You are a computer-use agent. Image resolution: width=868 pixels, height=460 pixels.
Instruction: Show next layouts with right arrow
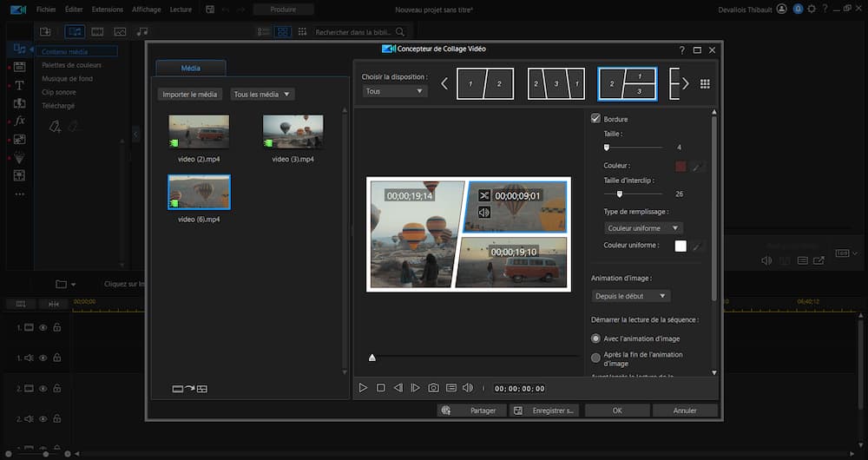(686, 83)
